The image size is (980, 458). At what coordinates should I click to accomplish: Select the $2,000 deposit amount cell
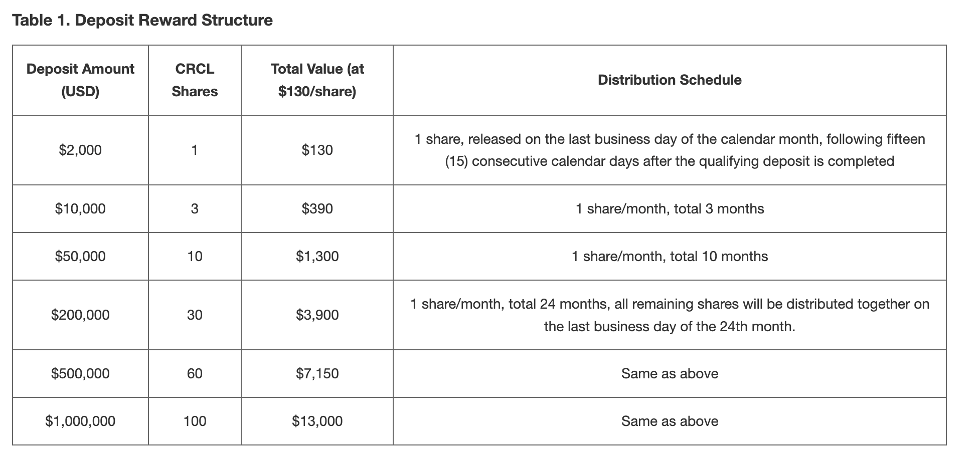tap(80, 150)
